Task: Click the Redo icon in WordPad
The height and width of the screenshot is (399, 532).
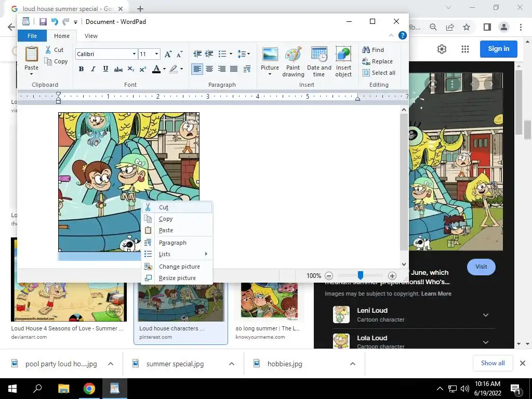Action: coord(65,22)
